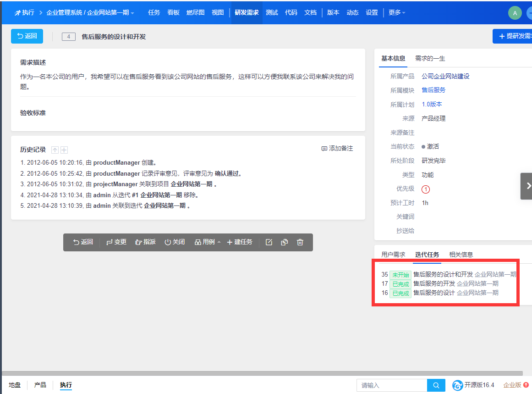Expand the right side panel arrow
This screenshot has height=394, width=532.
coord(527,186)
